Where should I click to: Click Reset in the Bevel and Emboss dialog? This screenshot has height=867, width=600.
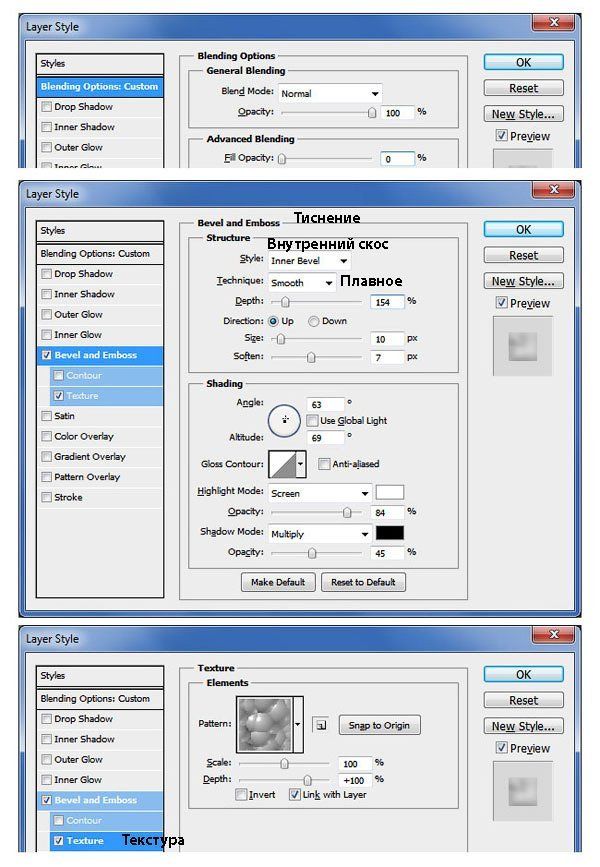pyautogui.click(x=524, y=255)
